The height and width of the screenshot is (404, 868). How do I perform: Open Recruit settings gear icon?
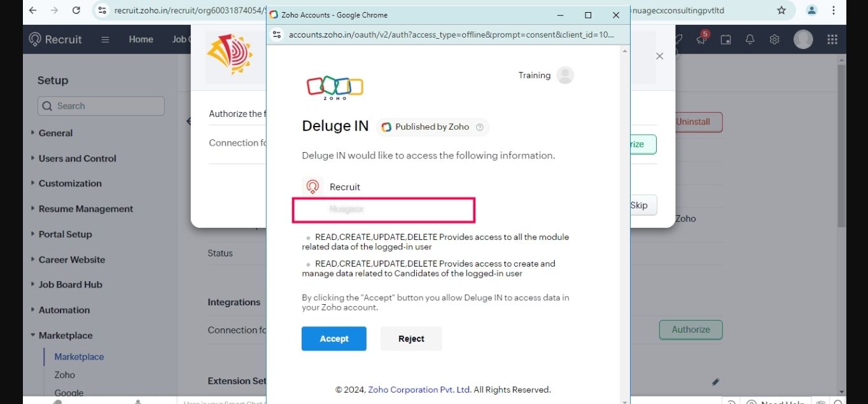coord(774,39)
